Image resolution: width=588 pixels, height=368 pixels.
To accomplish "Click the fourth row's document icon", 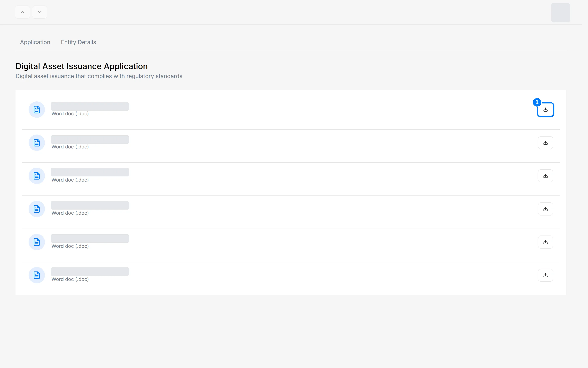I will click(x=37, y=209).
